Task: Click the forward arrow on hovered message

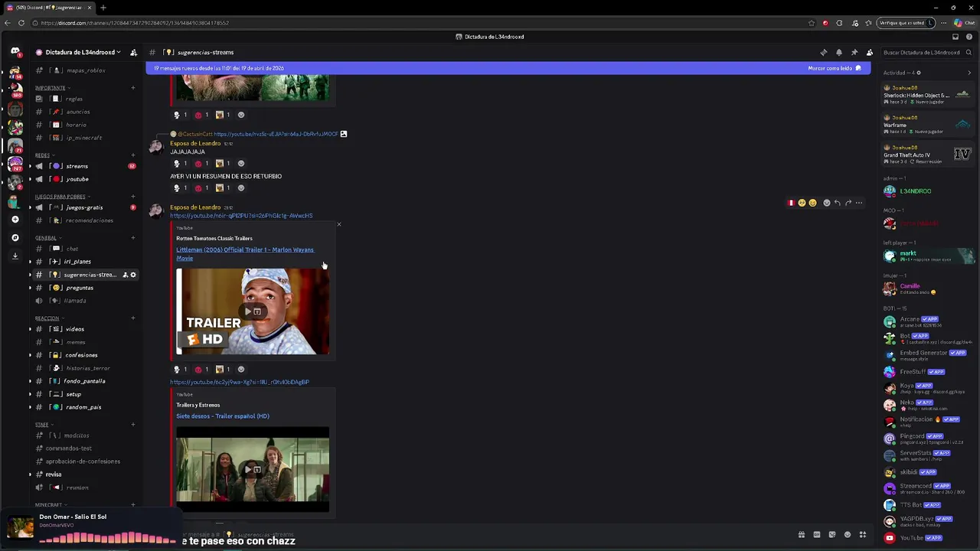Action: point(848,203)
